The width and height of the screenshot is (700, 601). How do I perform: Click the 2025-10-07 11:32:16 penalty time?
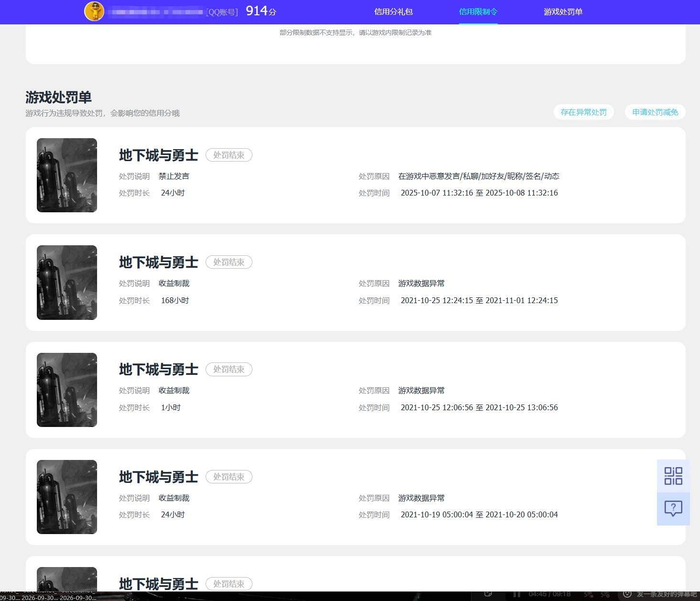[x=479, y=193]
